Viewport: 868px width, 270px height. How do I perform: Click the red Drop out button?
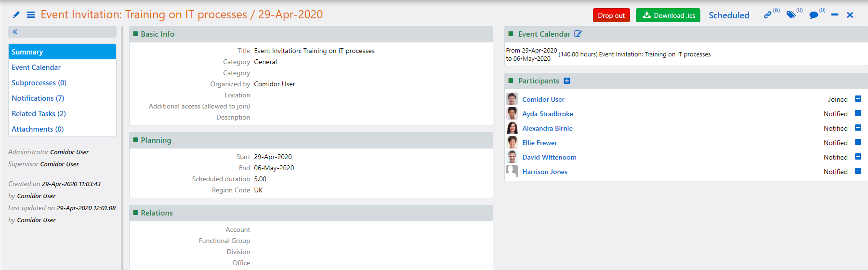(x=611, y=15)
